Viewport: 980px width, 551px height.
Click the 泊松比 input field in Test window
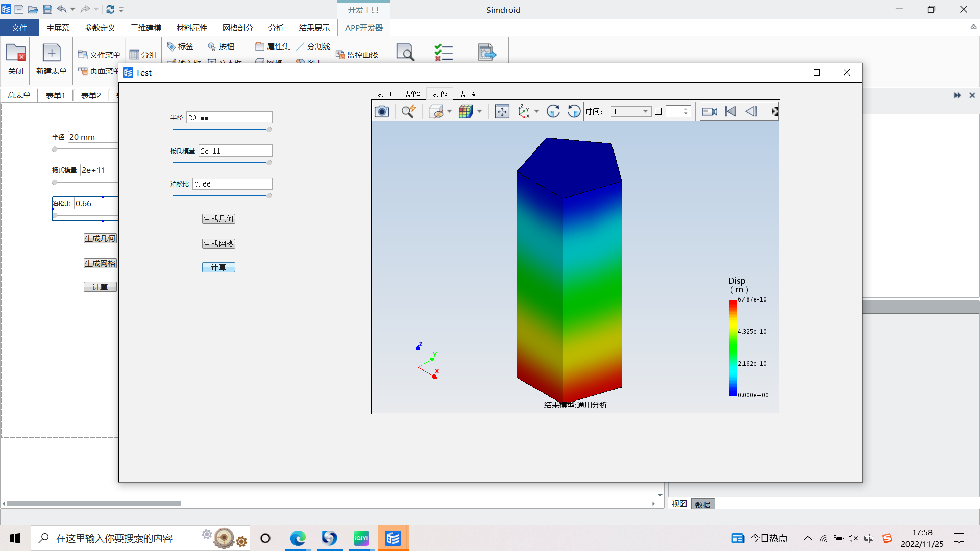pos(232,184)
